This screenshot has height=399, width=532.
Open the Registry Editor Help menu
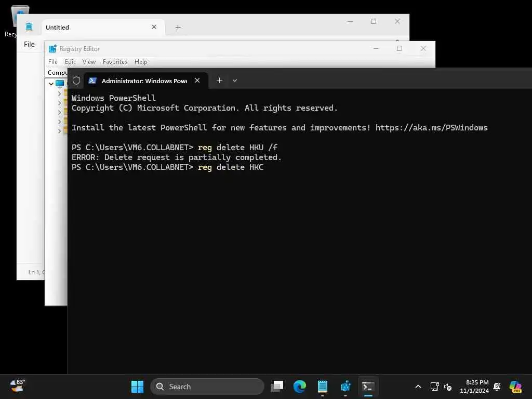tap(140, 62)
